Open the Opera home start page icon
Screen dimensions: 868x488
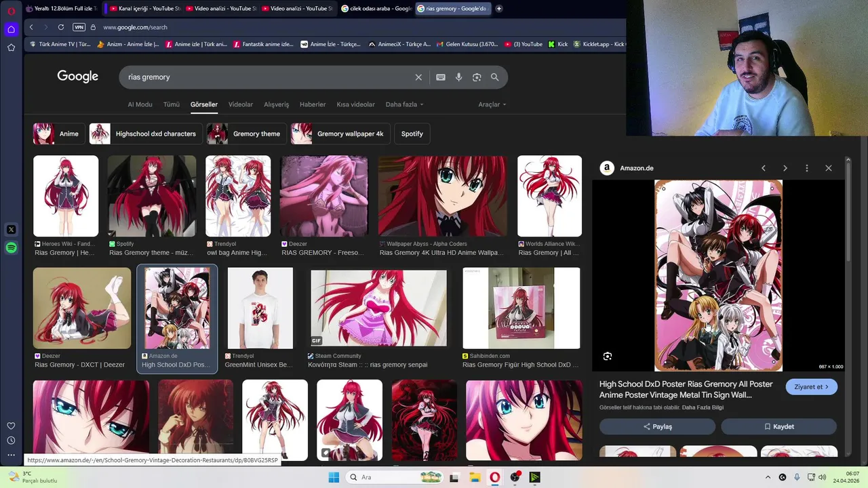11,29
